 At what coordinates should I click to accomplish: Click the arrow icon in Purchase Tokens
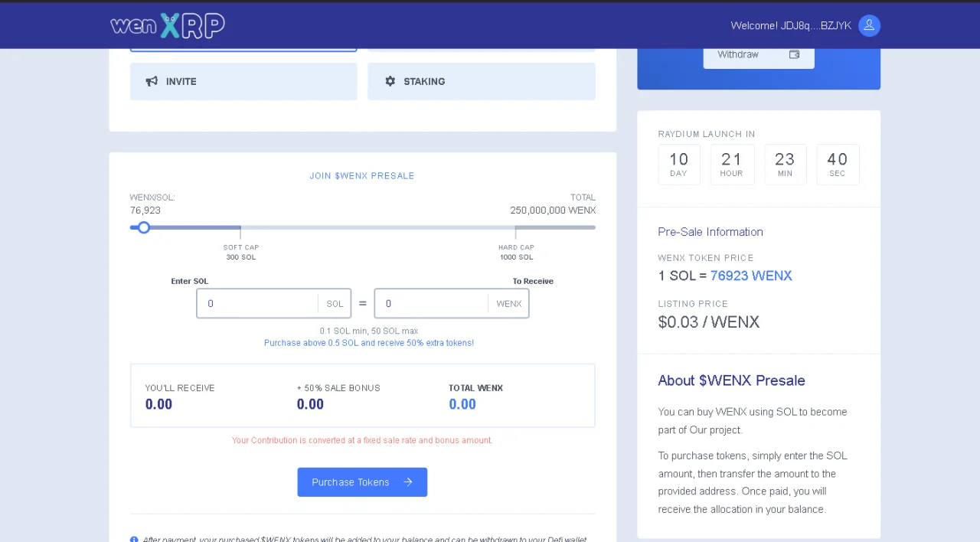point(408,482)
